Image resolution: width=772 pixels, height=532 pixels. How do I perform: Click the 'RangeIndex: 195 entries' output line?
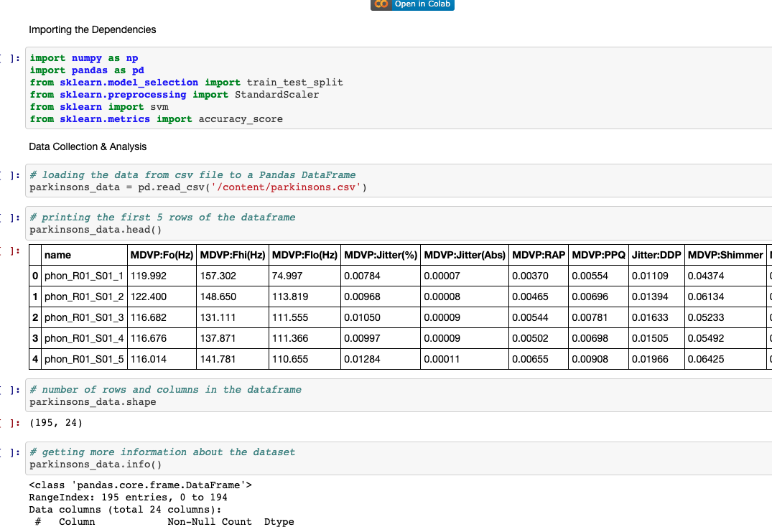(128, 497)
